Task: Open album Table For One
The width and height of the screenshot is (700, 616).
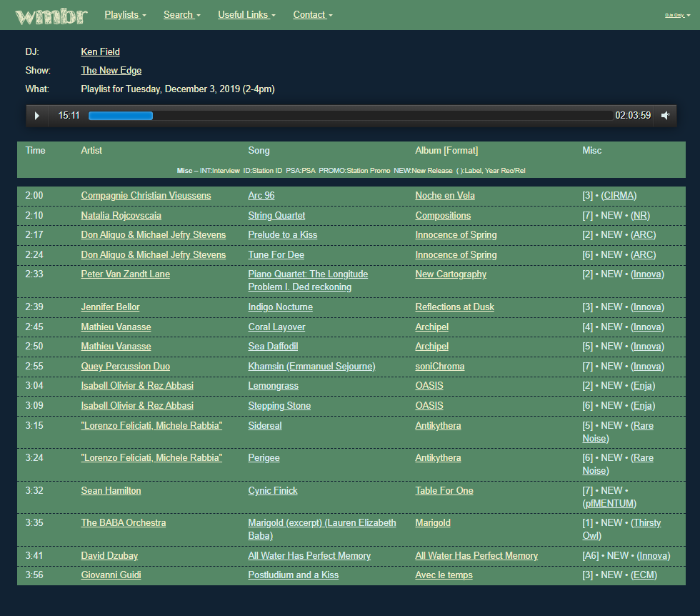Action: coord(444,490)
